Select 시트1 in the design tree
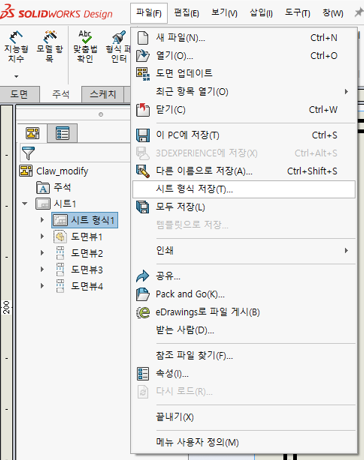The height and width of the screenshot is (460, 364). click(x=65, y=204)
